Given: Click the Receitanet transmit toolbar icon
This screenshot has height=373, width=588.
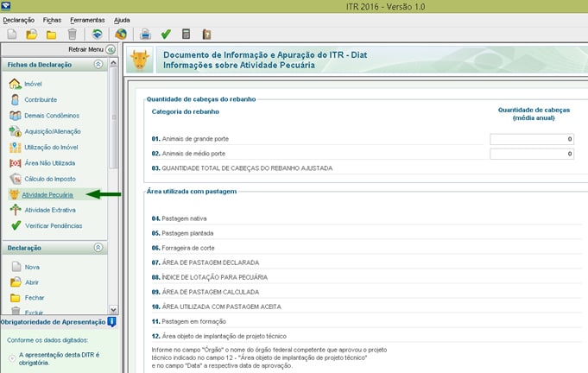Looking at the screenshot, I should coord(97,35).
